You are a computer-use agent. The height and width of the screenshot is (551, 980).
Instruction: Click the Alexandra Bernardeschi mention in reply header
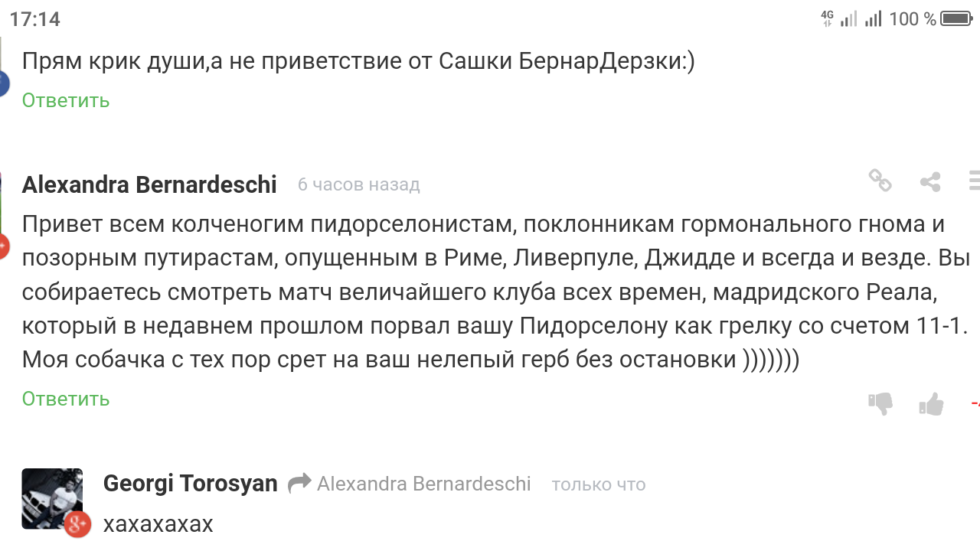[426, 483]
